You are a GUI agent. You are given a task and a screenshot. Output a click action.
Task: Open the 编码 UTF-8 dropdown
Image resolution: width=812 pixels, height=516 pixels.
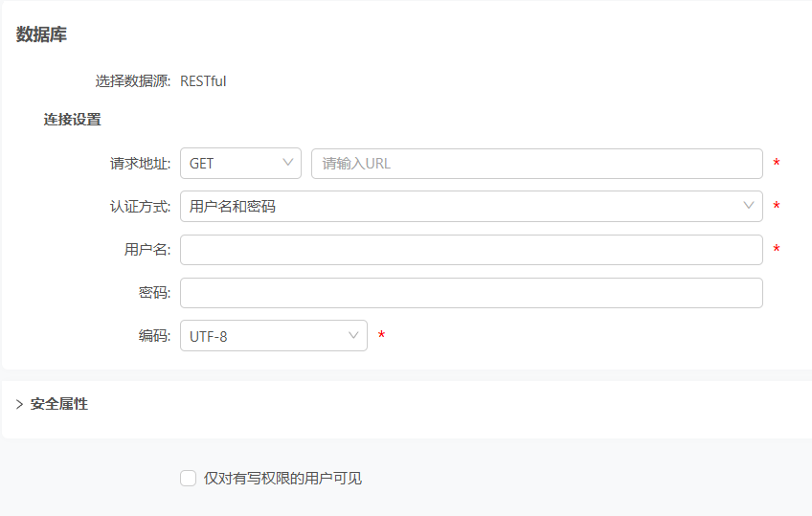click(x=274, y=336)
